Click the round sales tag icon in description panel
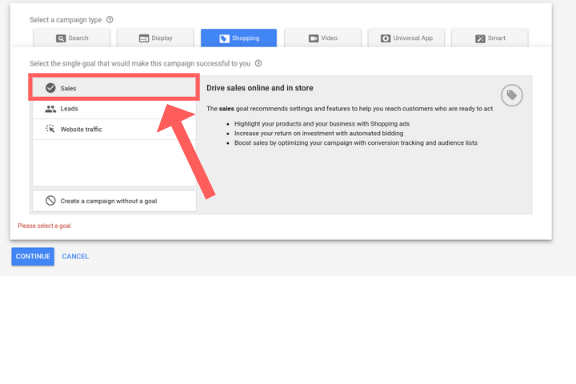The height and width of the screenshot is (384, 576). pyautogui.click(x=512, y=95)
